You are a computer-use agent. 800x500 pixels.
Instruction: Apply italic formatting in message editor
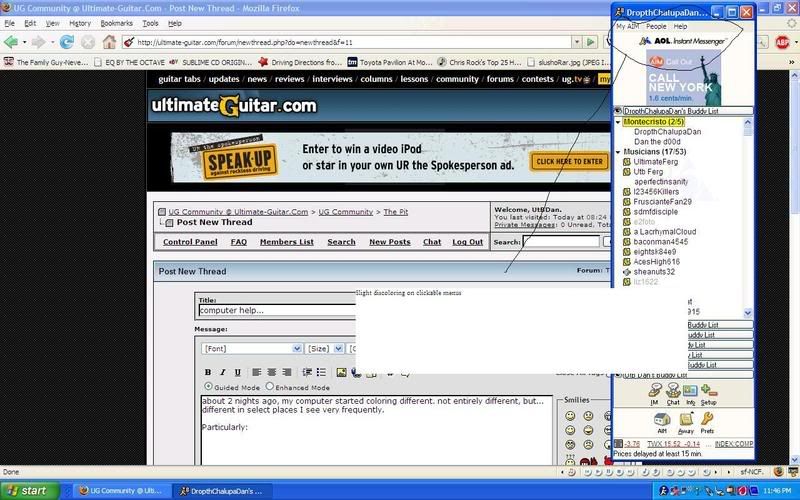tap(222, 372)
